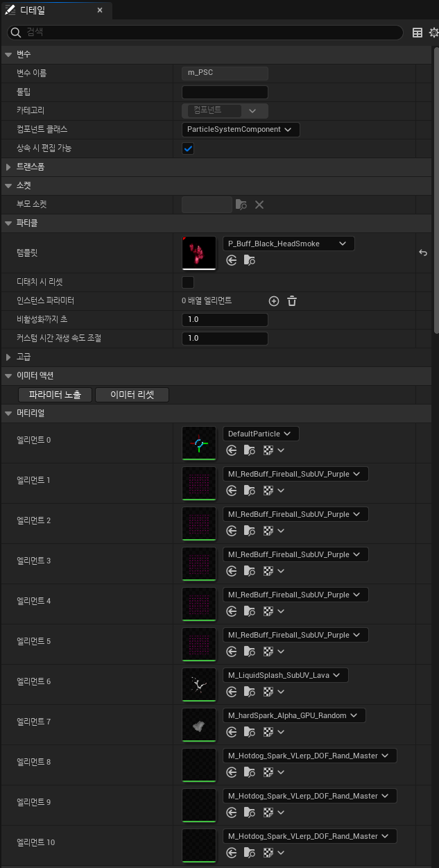Reset 템플릿 to default with the arrow icon
The image size is (439, 868).
point(423,253)
